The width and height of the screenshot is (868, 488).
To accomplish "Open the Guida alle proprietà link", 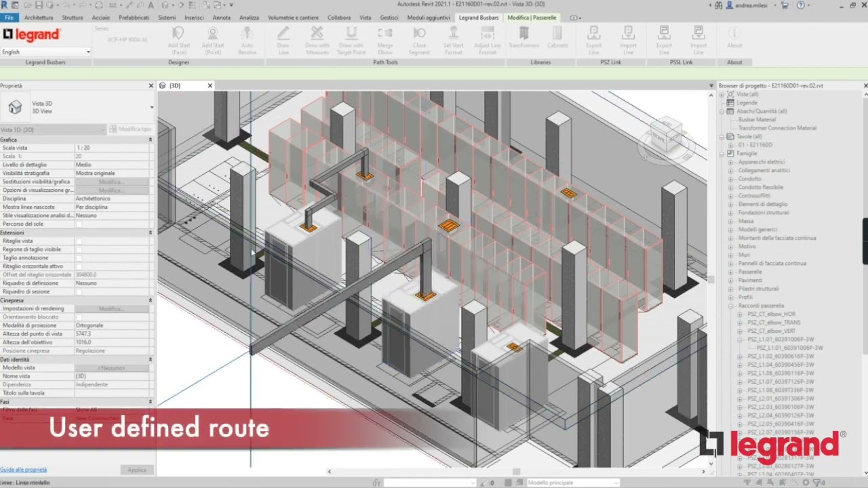I will tap(24, 469).
